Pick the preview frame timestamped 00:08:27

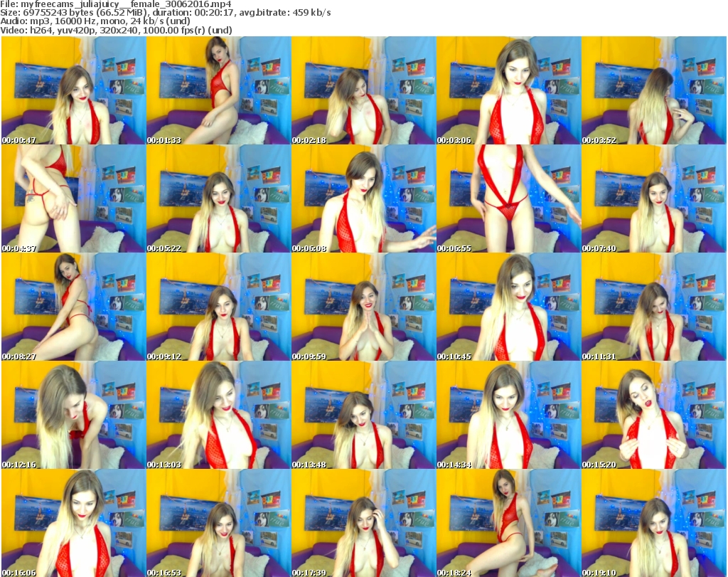(x=73, y=307)
